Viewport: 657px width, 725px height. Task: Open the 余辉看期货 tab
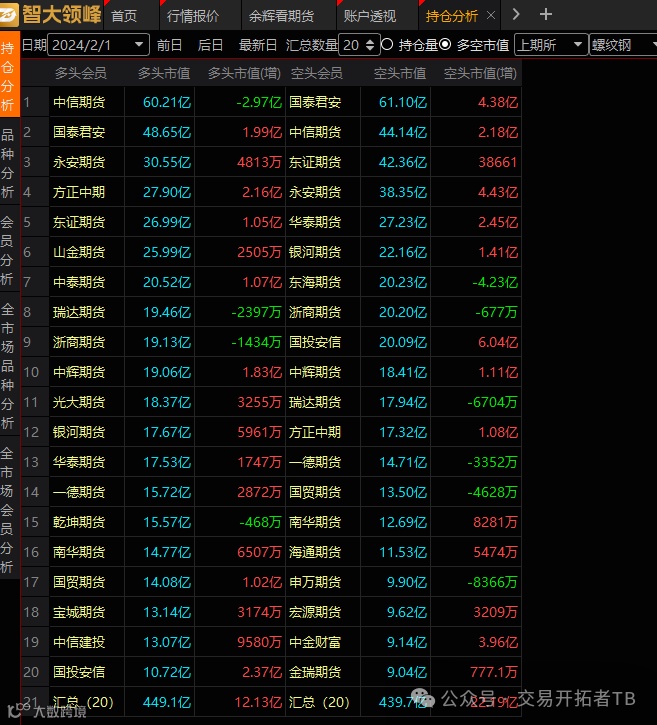pyautogui.click(x=281, y=16)
